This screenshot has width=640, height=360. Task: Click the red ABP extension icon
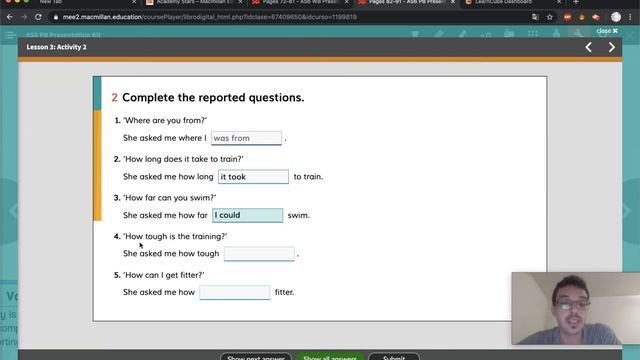(x=567, y=17)
